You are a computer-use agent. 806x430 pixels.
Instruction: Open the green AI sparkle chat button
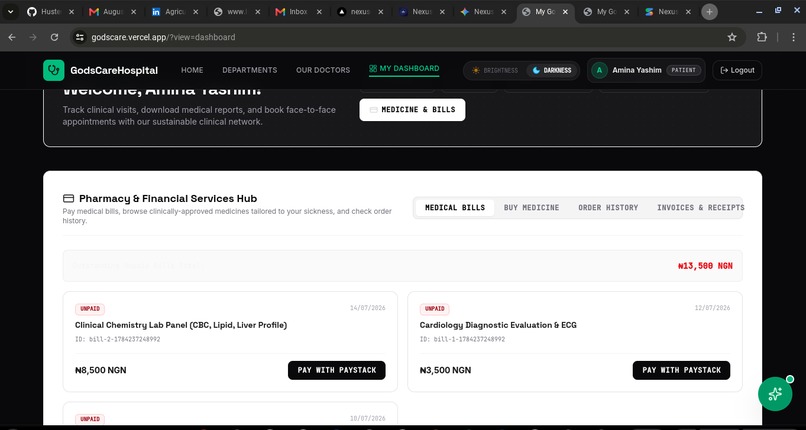pyautogui.click(x=775, y=394)
